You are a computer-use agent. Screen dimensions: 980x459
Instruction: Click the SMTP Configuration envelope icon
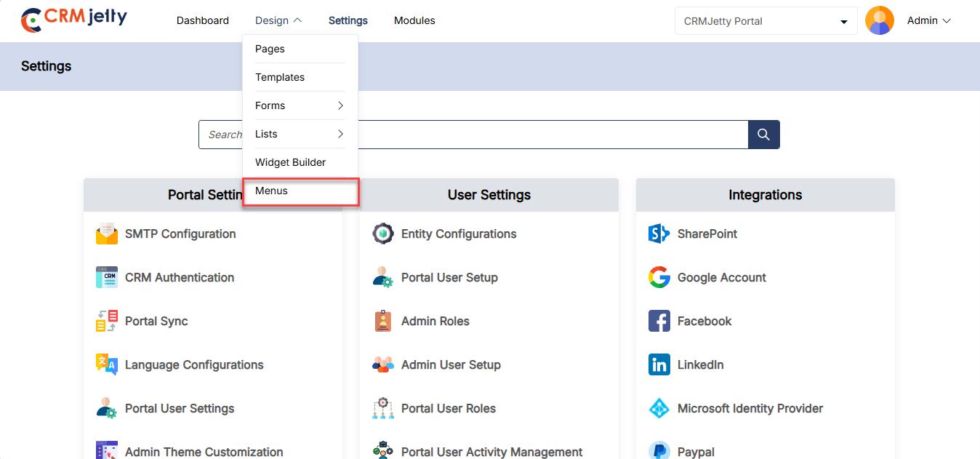pyautogui.click(x=107, y=234)
